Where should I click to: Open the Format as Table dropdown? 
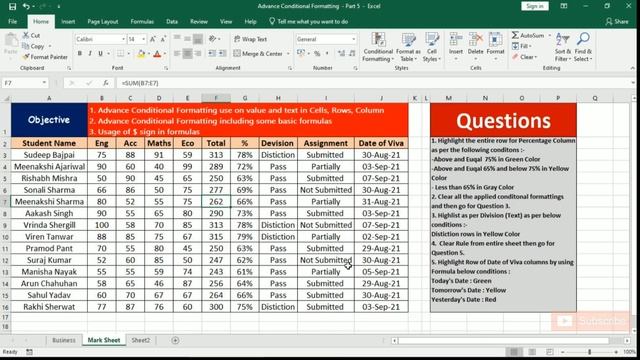click(x=408, y=47)
